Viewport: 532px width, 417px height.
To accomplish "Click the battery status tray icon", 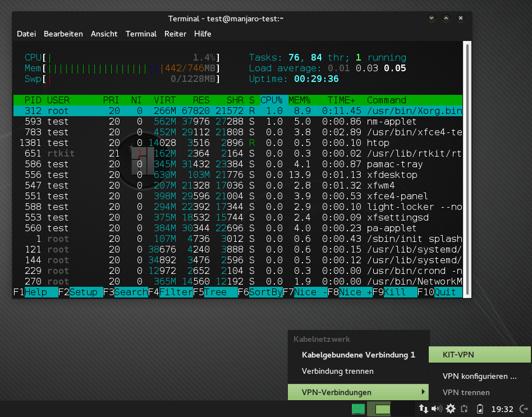I will pos(480,409).
